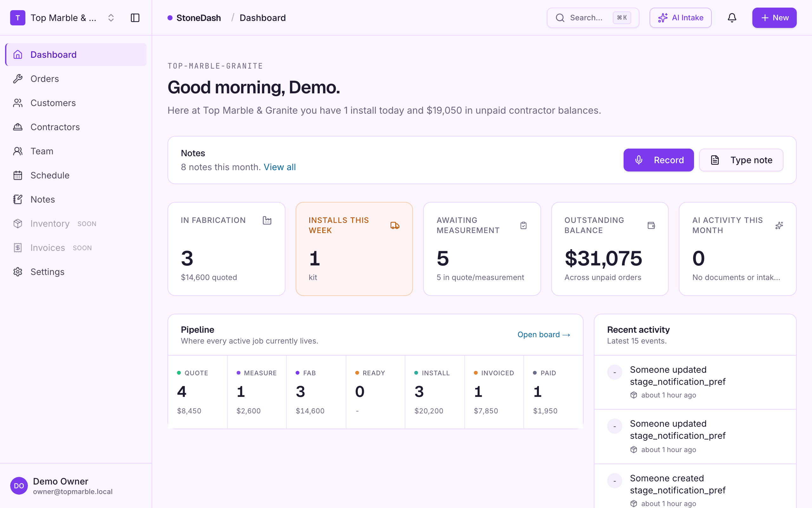
Task: Select the Fab pipeline stage
Action: 316,392
